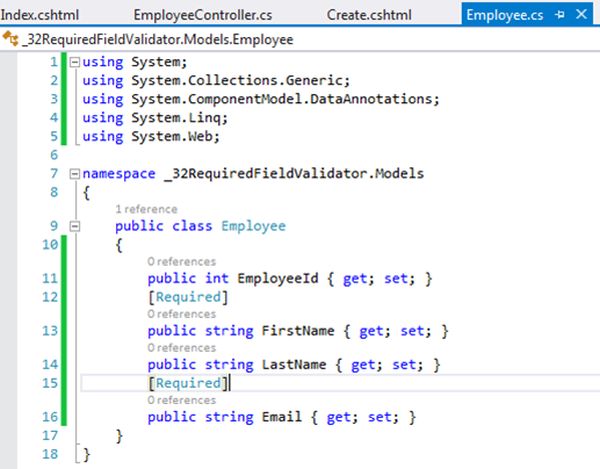Collapse the using directives block
The height and width of the screenshot is (469, 600).
pos(75,62)
